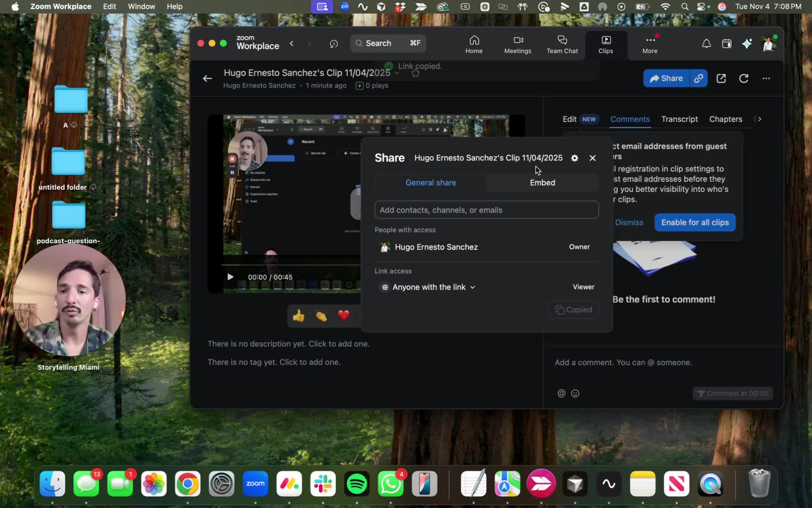
Task: Click Enable for all clips
Action: point(695,222)
